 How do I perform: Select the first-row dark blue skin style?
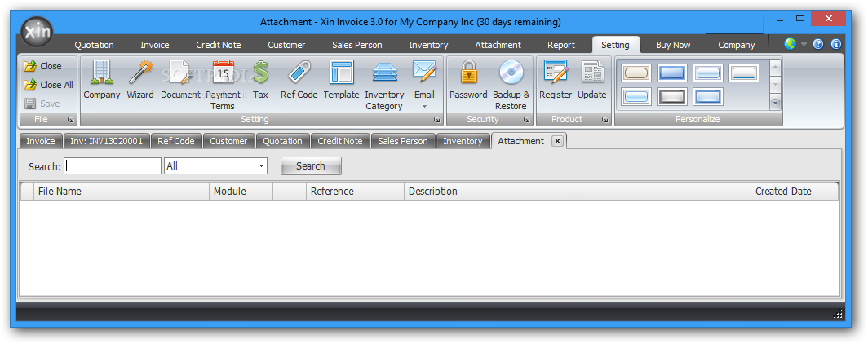672,73
